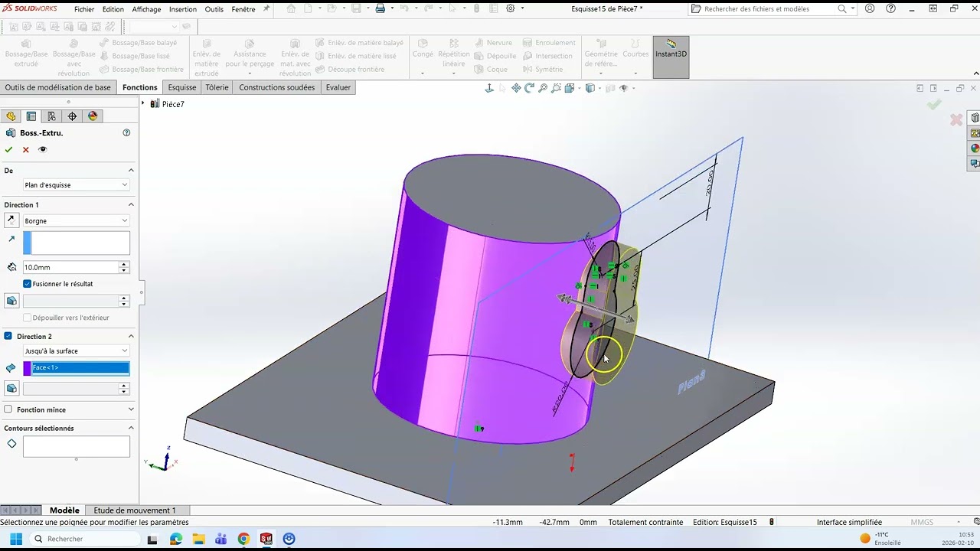Enable the Fonction mince checkbox
The image size is (980, 551).
8,409
